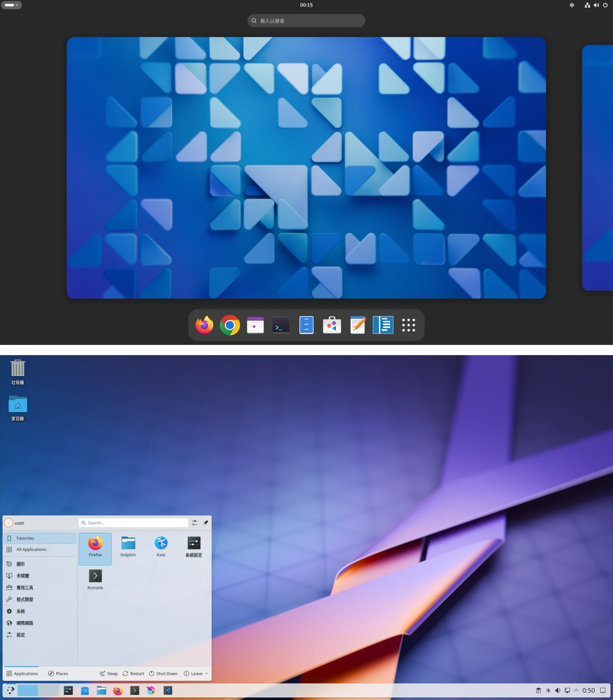This screenshot has height=700, width=613.
Task: Toggle the pin to keep launcher open
Action: [206, 523]
